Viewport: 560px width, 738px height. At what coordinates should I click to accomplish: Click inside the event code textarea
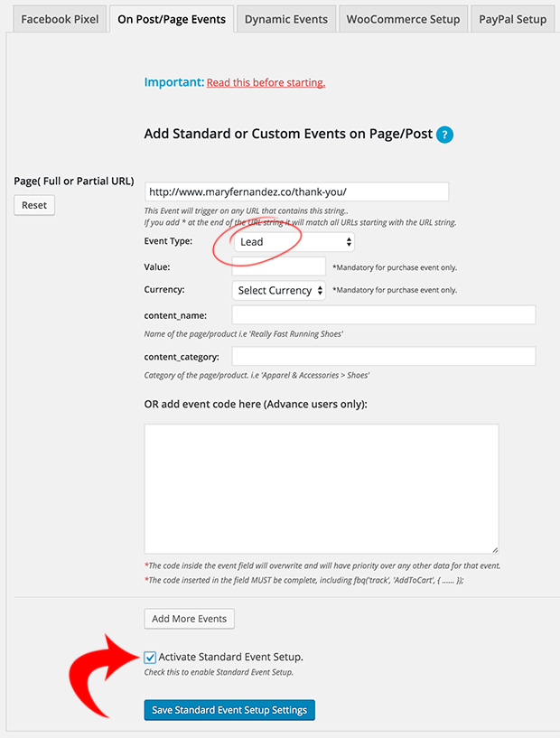click(x=322, y=489)
